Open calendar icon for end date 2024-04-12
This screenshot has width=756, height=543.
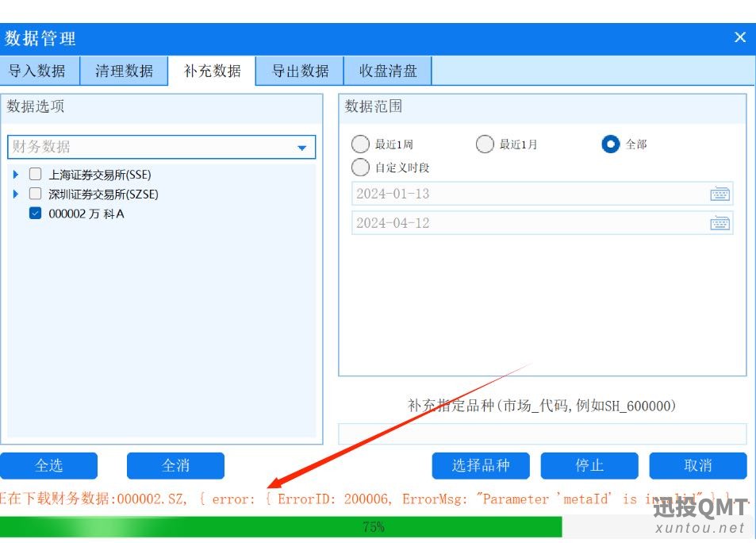pos(720,224)
